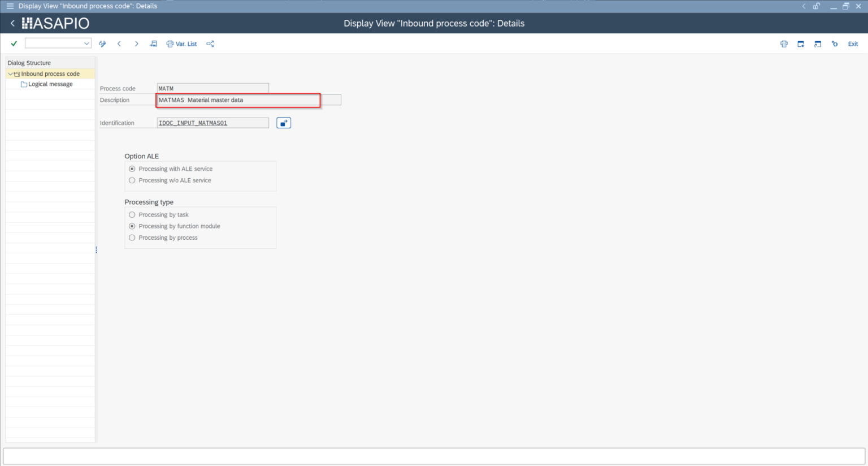Screen dimensions: 868x466
Task: Click the green checkmark Enter icon
Action: point(14,44)
